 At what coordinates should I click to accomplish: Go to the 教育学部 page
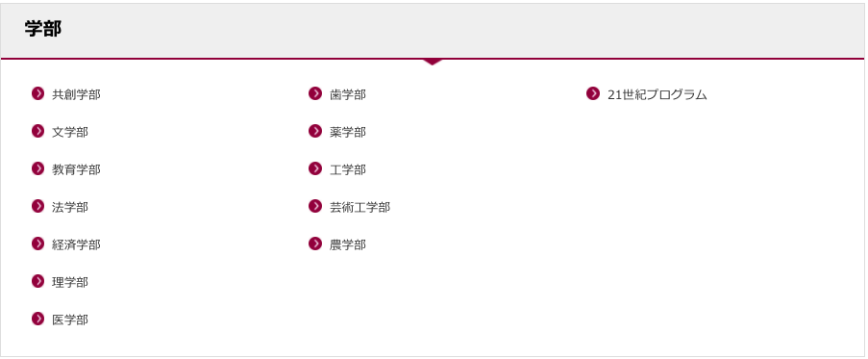point(76,169)
